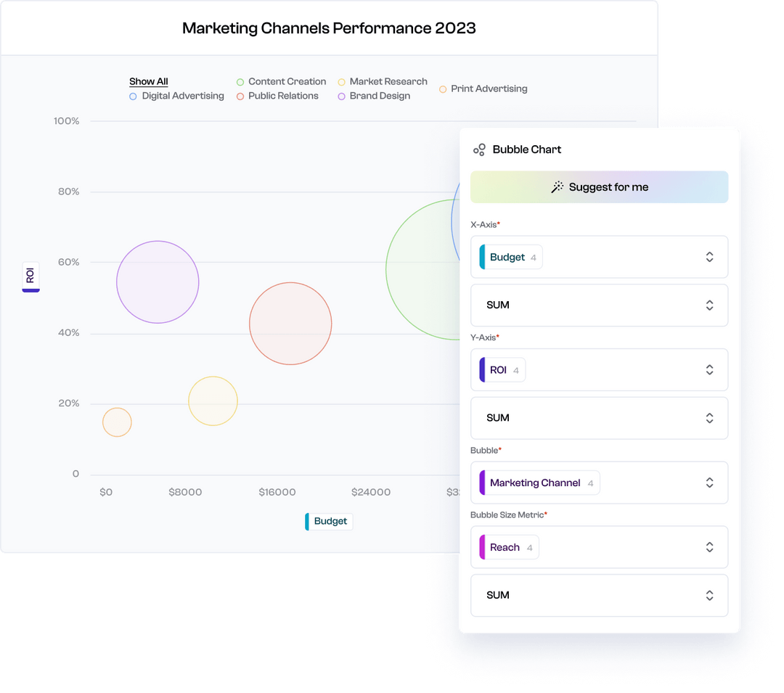Click the Suggest for me button

click(599, 186)
